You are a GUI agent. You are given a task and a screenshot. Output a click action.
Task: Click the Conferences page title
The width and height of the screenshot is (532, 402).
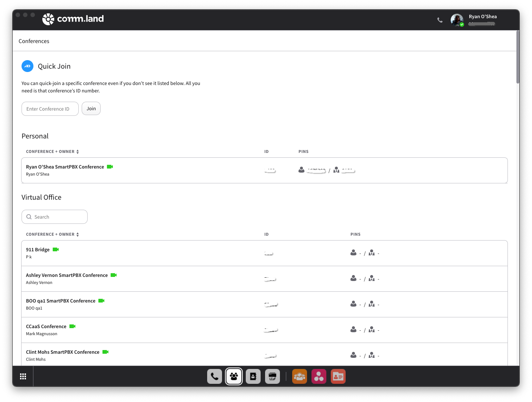tap(34, 41)
